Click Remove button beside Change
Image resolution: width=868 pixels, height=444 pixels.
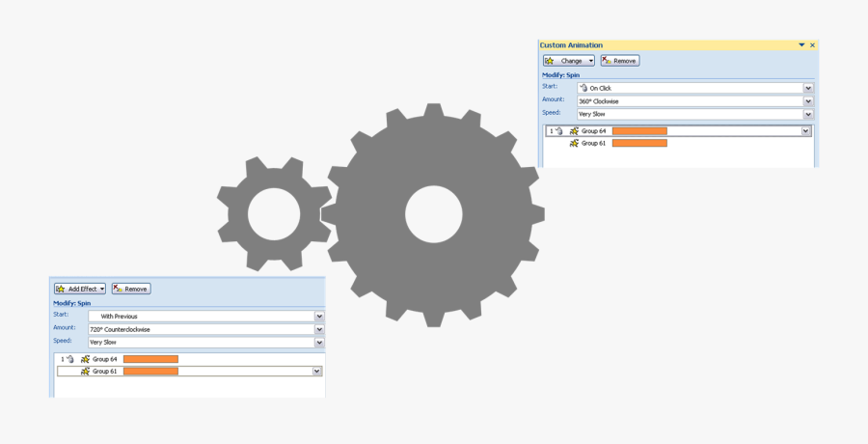[x=620, y=61]
